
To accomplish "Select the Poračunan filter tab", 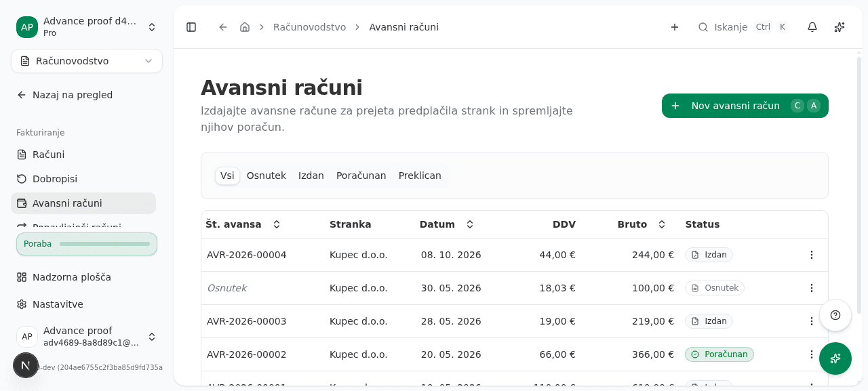I will (361, 176).
